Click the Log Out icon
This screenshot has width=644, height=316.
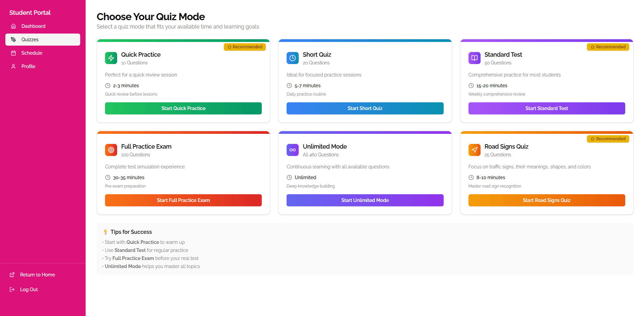pos(12,289)
